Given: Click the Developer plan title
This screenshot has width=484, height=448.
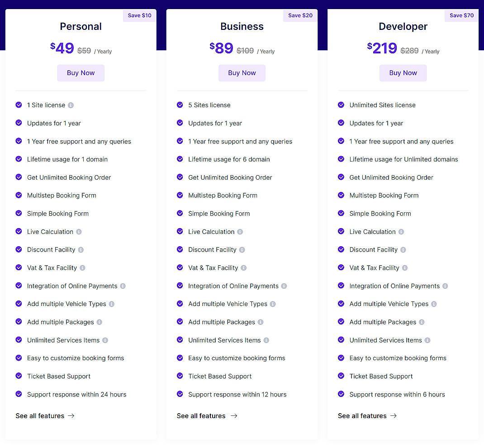Looking at the screenshot, I should tap(403, 27).
